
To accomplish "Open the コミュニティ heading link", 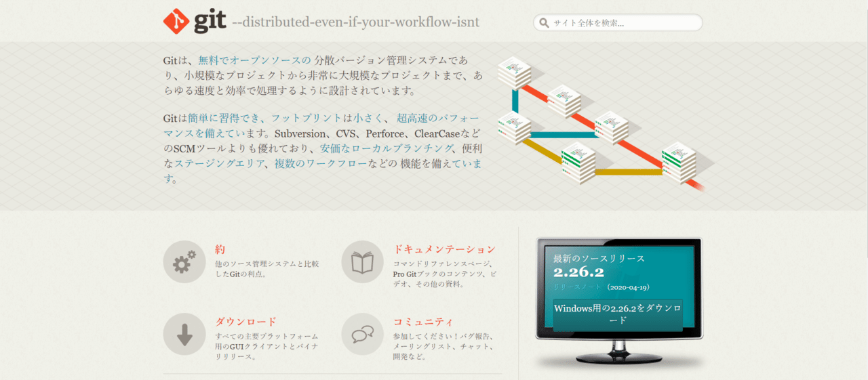I will [x=424, y=322].
